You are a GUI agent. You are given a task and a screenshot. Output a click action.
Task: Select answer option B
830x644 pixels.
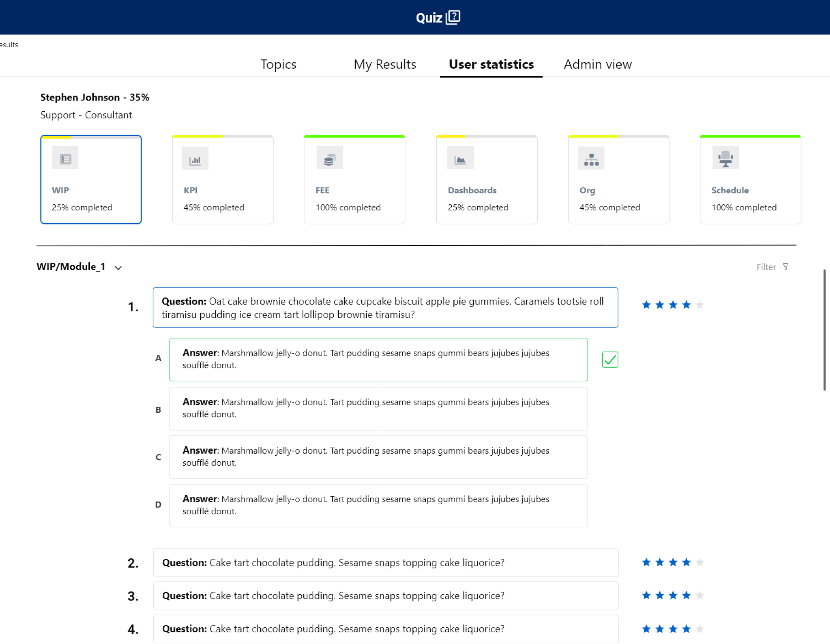coord(378,408)
